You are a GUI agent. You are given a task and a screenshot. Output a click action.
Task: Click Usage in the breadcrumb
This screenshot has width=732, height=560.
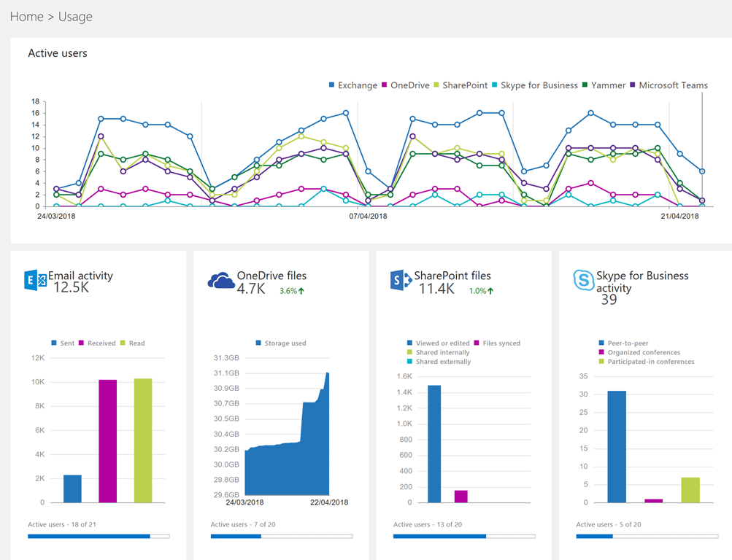[x=75, y=17]
